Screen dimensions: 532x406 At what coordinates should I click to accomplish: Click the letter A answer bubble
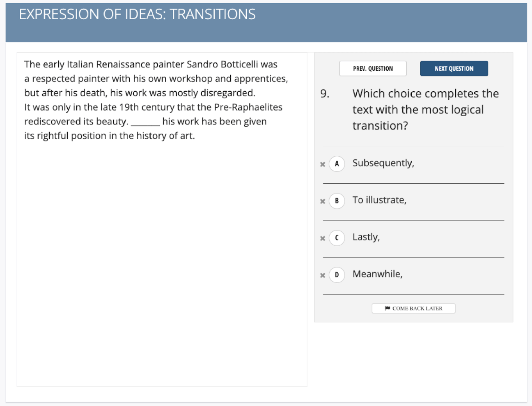(337, 164)
